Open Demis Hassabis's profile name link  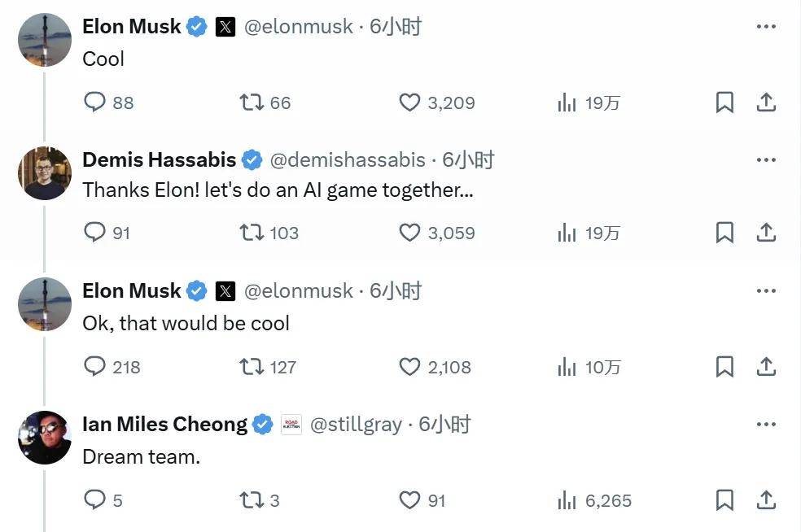click(160, 159)
